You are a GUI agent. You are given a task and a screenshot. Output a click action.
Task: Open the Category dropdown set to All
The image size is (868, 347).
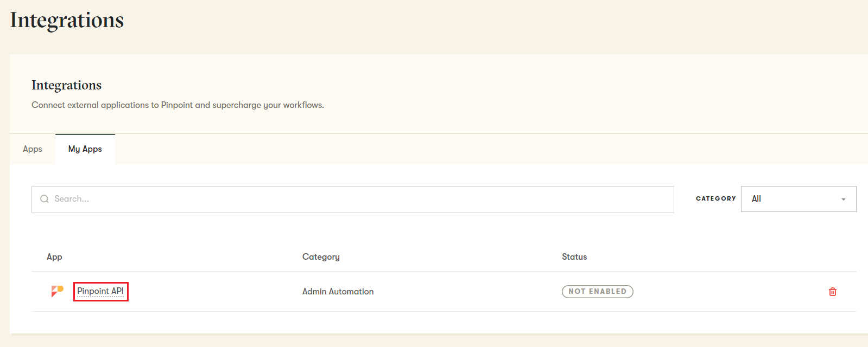[x=799, y=199]
